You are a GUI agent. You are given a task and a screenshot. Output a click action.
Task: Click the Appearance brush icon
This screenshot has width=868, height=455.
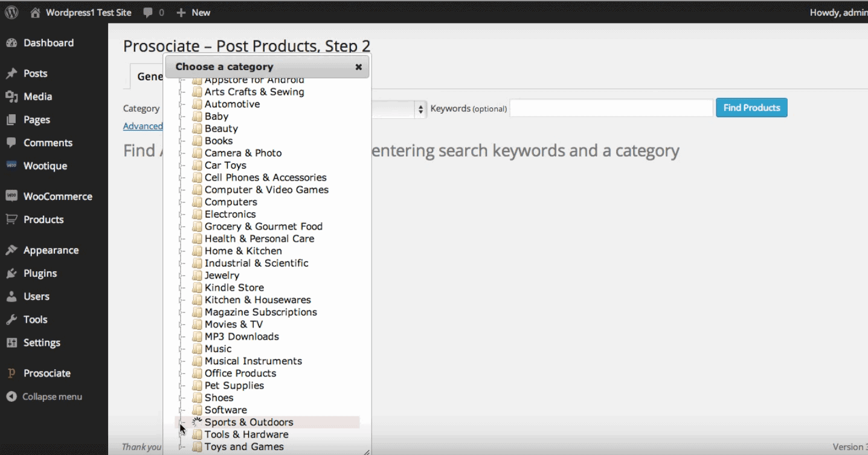[11, 250]
